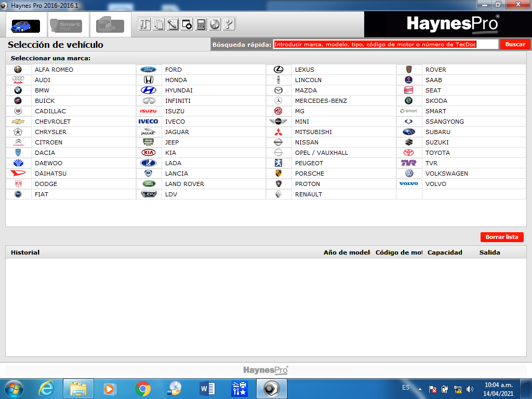Open help with the question mark icon

pos(229,24)
